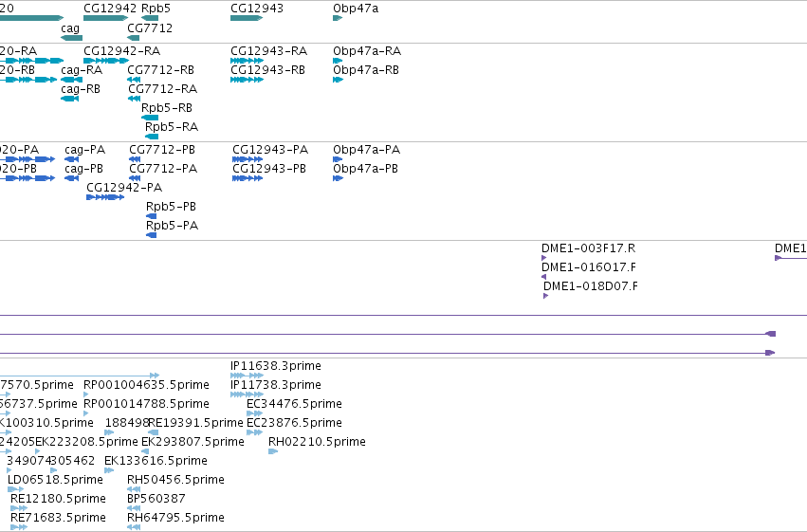
Task: Click BAC end DME1-016O17.F
Action: click(x=588, y=267)
